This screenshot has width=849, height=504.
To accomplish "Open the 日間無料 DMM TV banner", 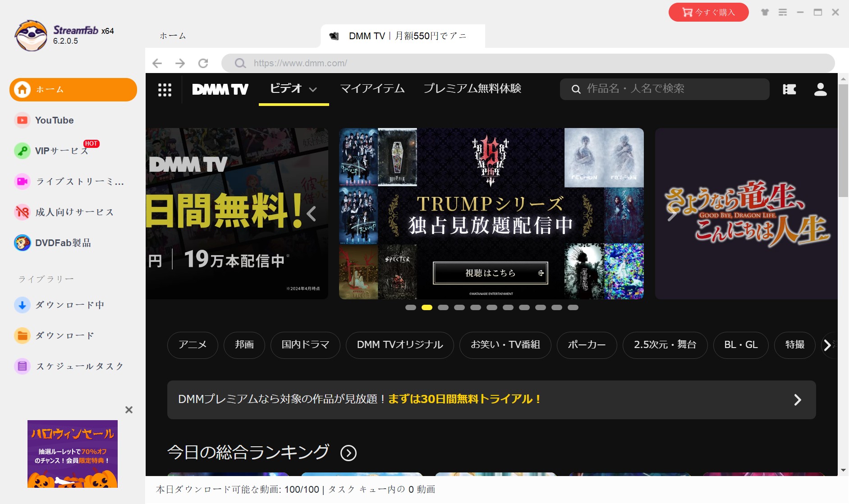I will pyautogui.click(x=237, y=214).
